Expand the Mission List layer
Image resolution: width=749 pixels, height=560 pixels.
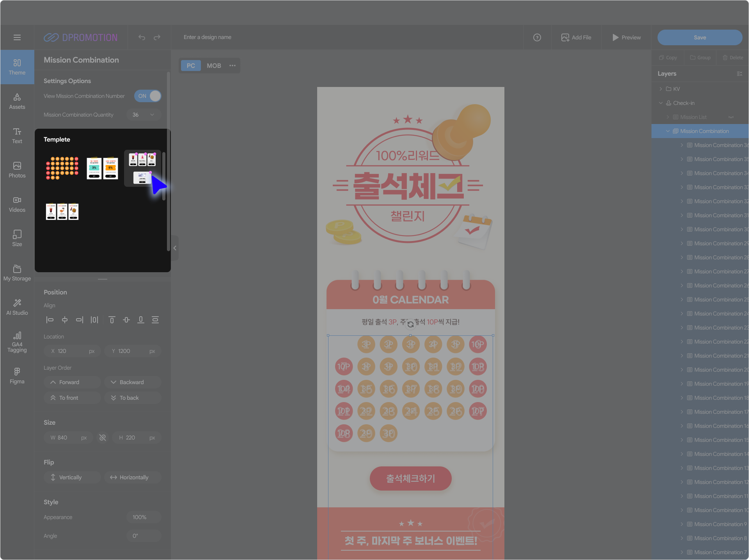point(668,117)
